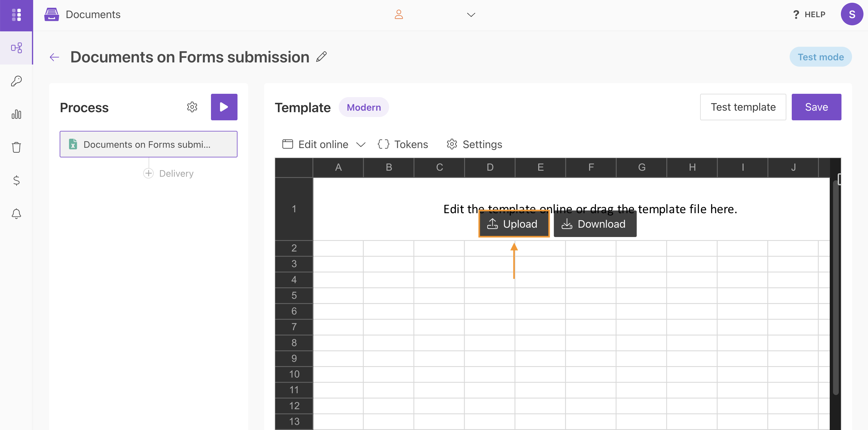The image size is (868, 430).
Task: Click the Modern template type badge
Action: 363,107
